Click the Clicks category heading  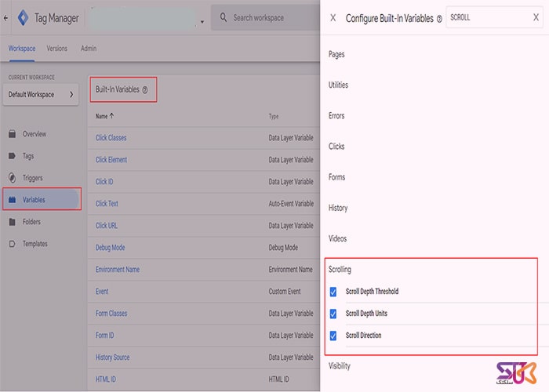[x=336, y=147]
